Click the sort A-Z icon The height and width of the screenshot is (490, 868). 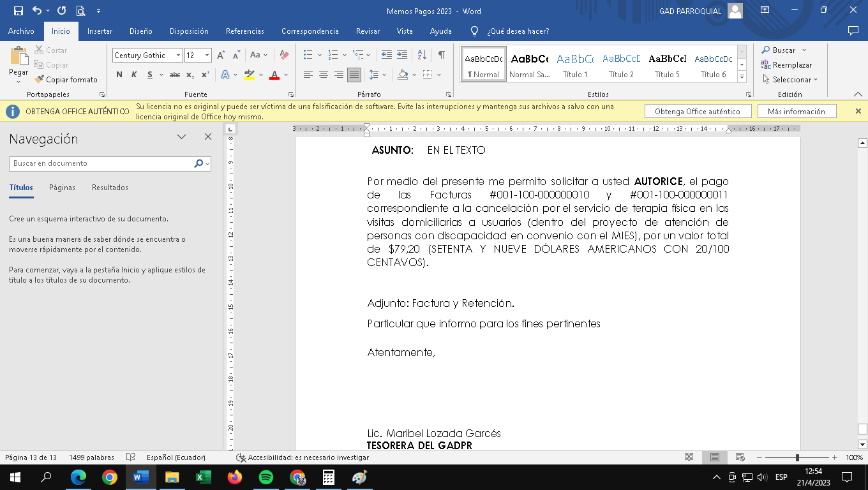pyautogui.click(x=422, y=55)
